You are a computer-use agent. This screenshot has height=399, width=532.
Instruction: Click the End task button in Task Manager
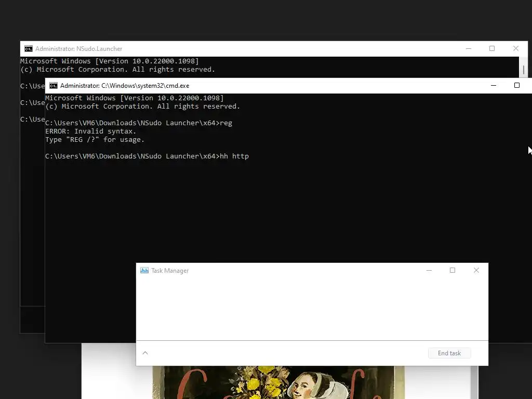[449, 353]
